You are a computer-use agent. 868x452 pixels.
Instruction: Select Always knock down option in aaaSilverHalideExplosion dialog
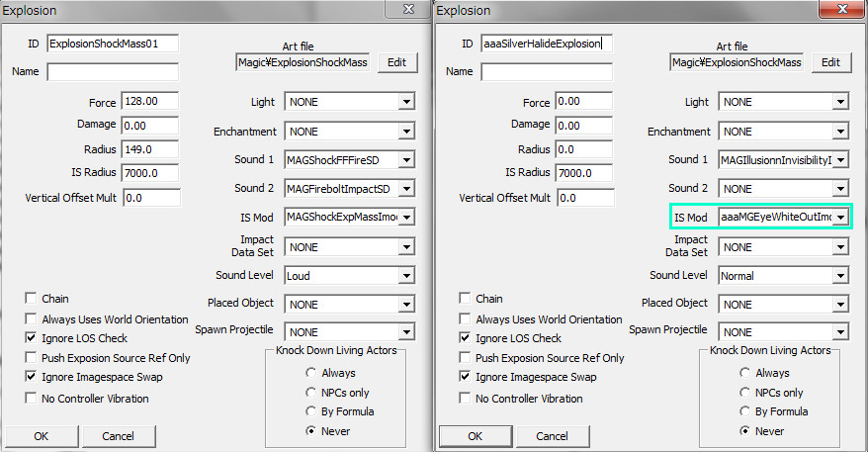[x=745, y=373]
